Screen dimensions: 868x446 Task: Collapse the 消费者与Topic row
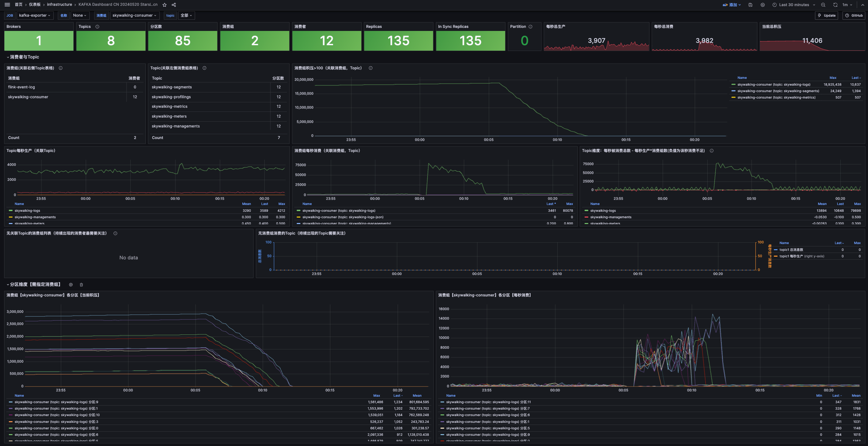point(23,57)
